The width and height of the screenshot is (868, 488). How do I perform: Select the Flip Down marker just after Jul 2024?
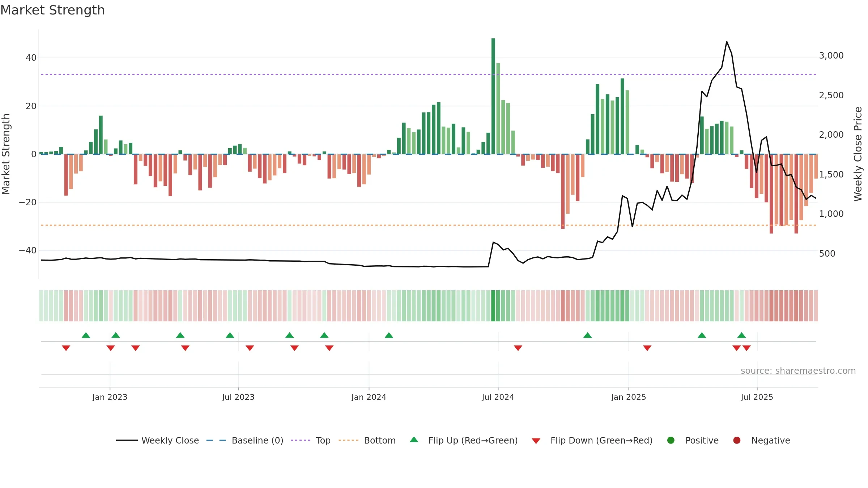pyautogui.click(x=518, y=348)
